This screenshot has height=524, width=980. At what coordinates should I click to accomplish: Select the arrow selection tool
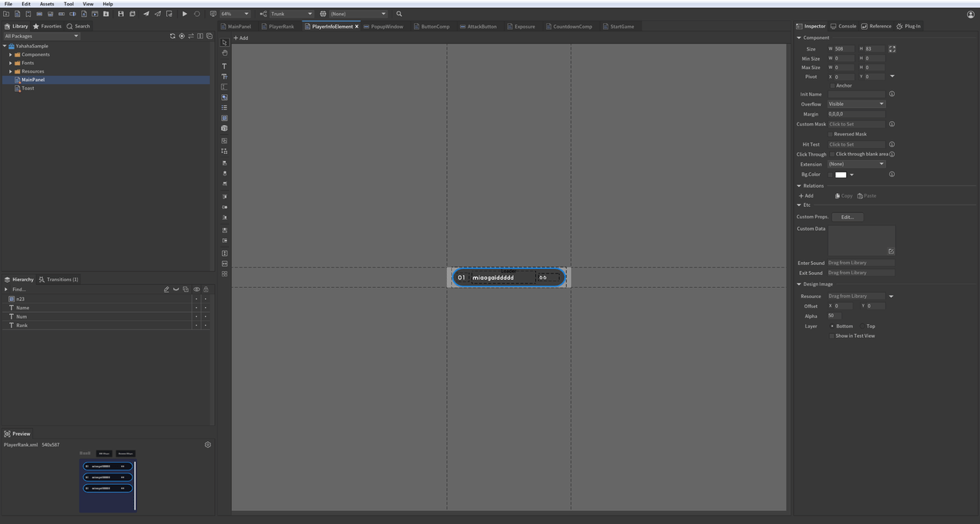point(224,43)
